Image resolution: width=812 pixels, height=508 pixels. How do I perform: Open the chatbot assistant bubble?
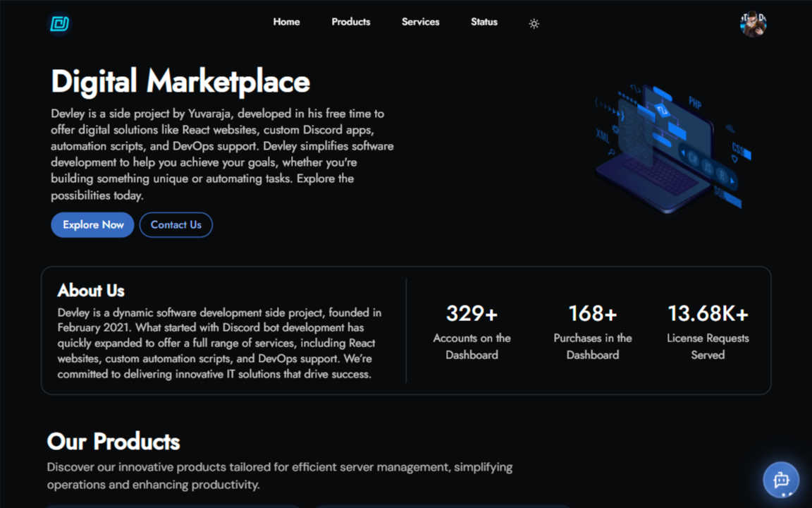click(781, 480)
